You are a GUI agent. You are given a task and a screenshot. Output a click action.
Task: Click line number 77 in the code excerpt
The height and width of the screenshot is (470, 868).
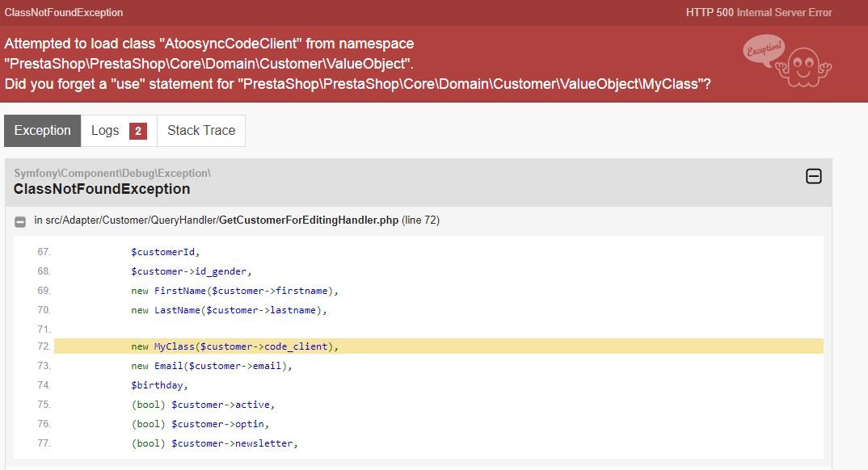[44, 443]
